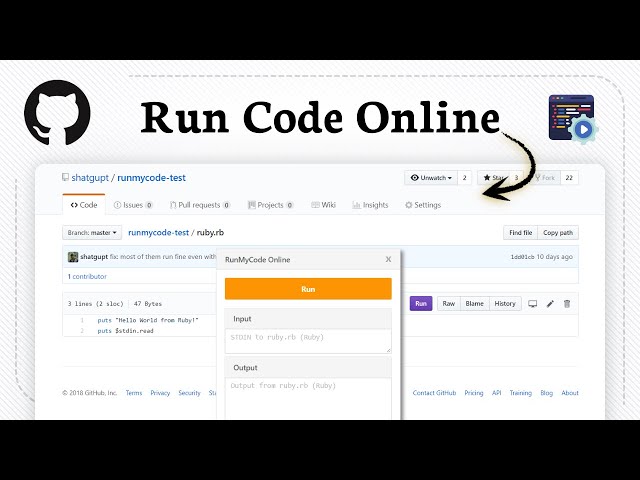
Task: Open the 1 contributor link
Action: pyautogui.click(x=87, y=276)
